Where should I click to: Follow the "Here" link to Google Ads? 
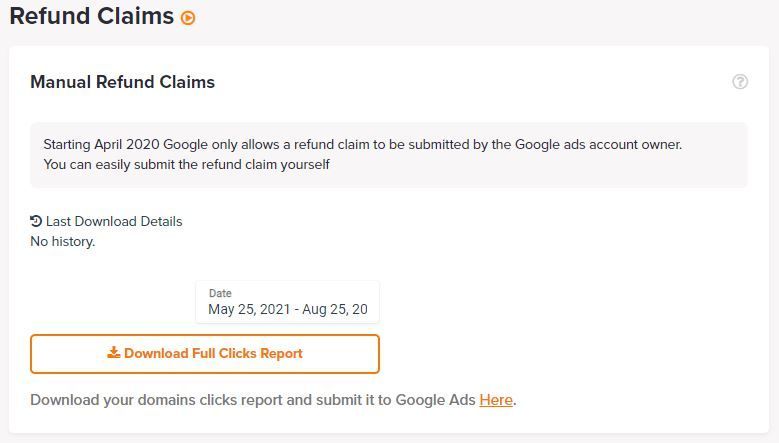coord(496,400)
